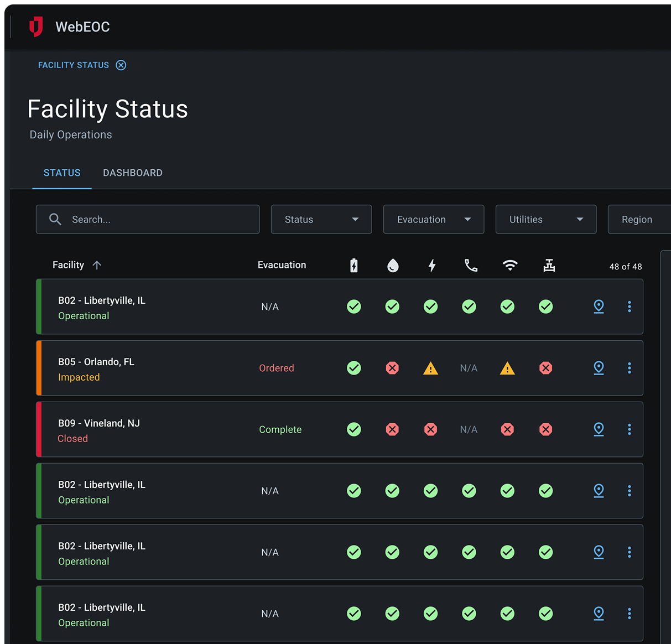Open the B05 - Orlando, FL facility row
Image resolution: width=671 pixels, height=644 pixels.
[x=96, y=362]
